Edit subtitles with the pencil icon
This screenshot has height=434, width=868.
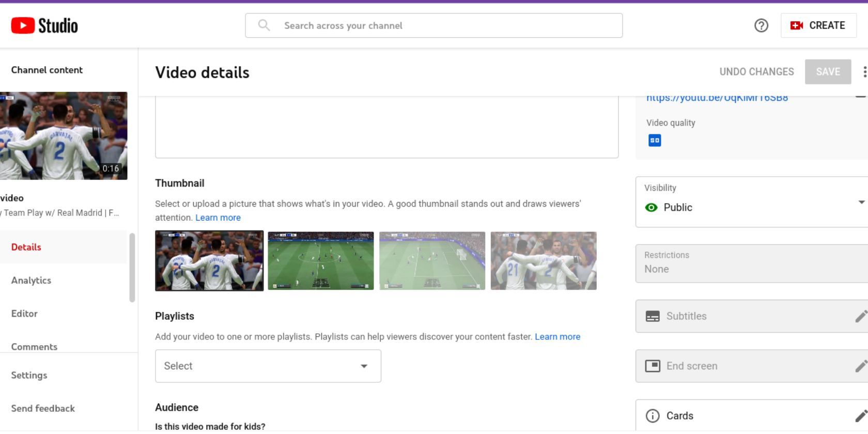pyautogui.click(x=861, y=316)
